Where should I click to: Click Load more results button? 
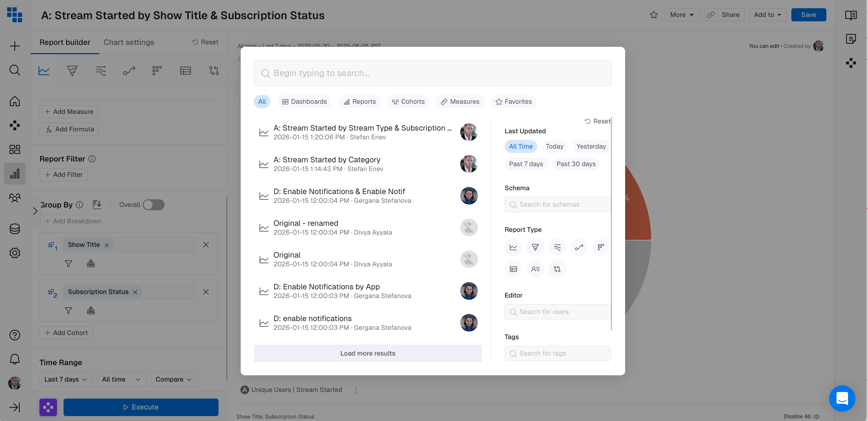[x=368, y=353]
